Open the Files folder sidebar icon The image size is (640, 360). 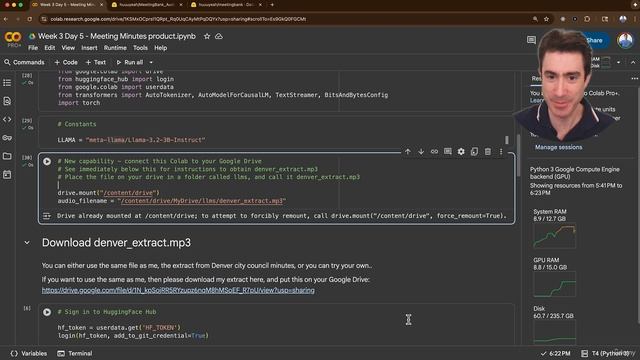[7, 156]
